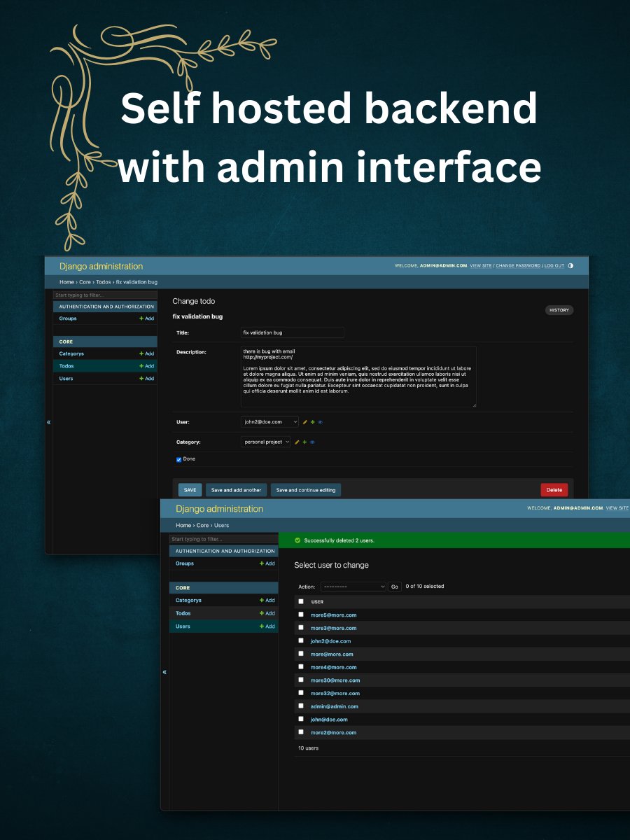Click the Start typing to filter field
Image resolution: width=630 pixels, height=840 pixels.
pyautogui.click(x=104, y=295)
